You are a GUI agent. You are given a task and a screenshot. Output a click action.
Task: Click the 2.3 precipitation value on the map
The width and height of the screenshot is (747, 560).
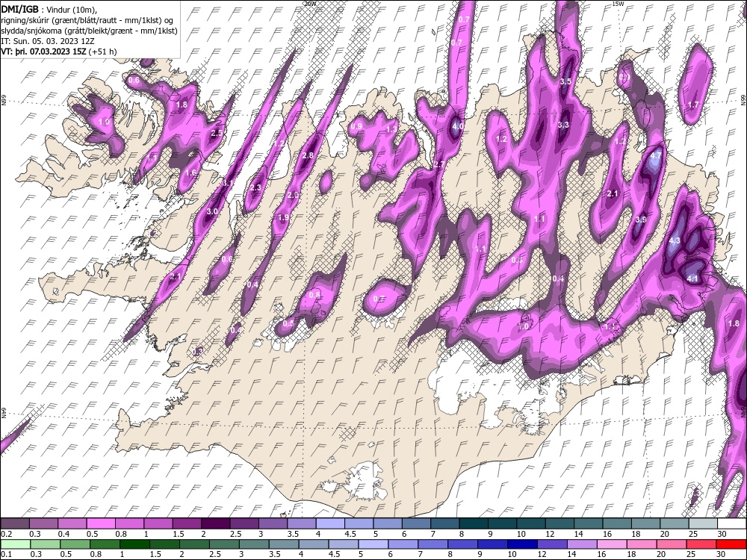coord(255,187)
